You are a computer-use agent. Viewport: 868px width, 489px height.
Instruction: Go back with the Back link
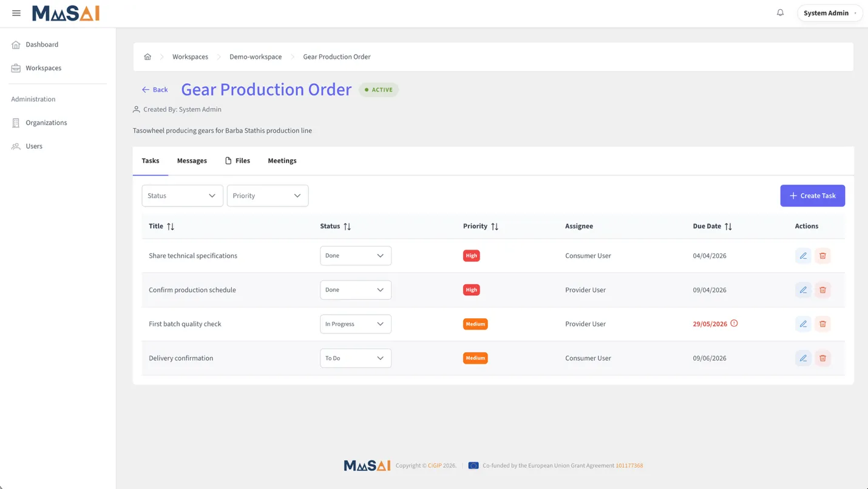click(x=155, y=89)
